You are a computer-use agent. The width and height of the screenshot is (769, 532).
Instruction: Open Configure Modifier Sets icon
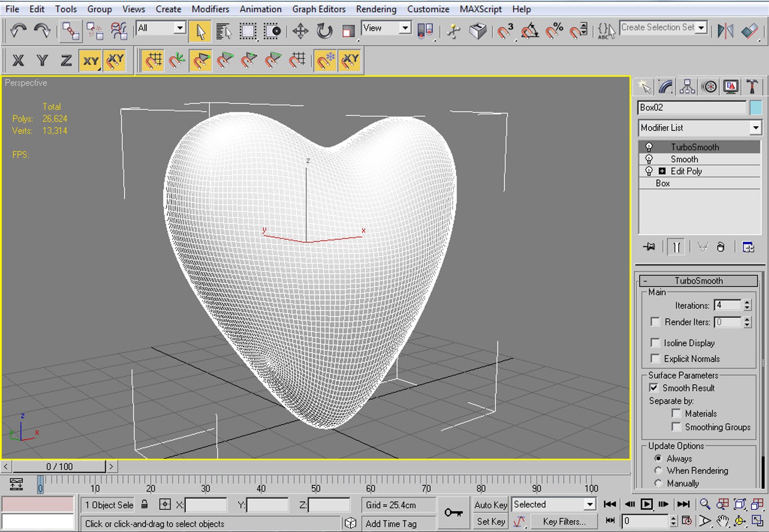coord(748,247)
